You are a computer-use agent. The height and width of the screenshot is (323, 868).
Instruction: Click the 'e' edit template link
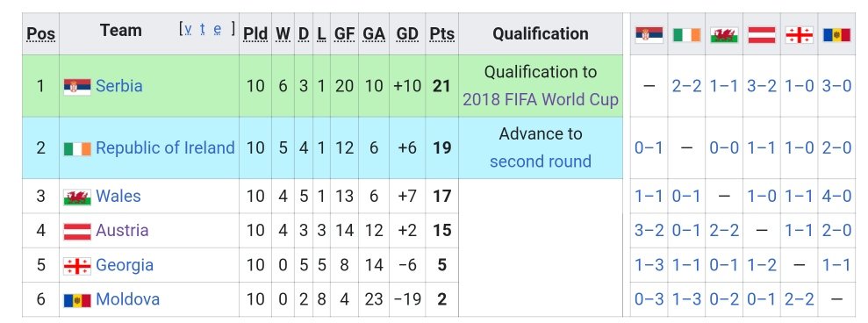point(218,29)
